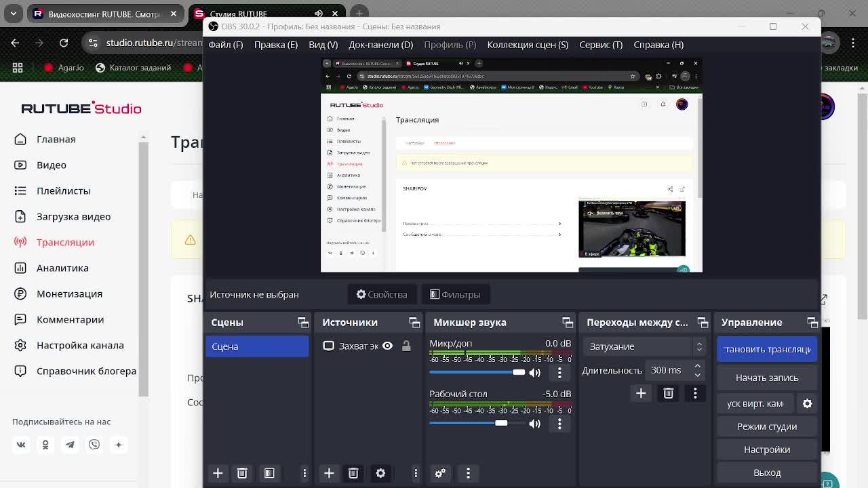Open source Свойства button
This screenshot has height=488, width=868.
click(x=382, y=295)
